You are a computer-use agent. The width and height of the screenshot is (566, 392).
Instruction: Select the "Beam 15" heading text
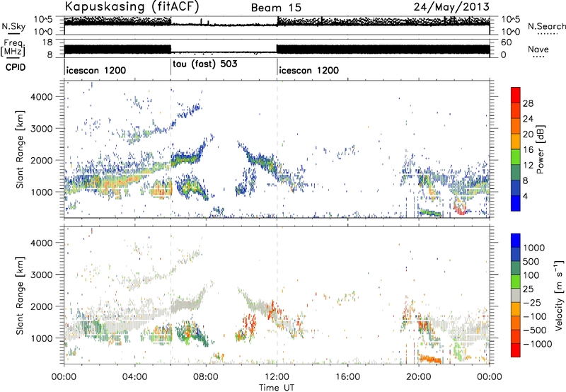coord(276,8)
